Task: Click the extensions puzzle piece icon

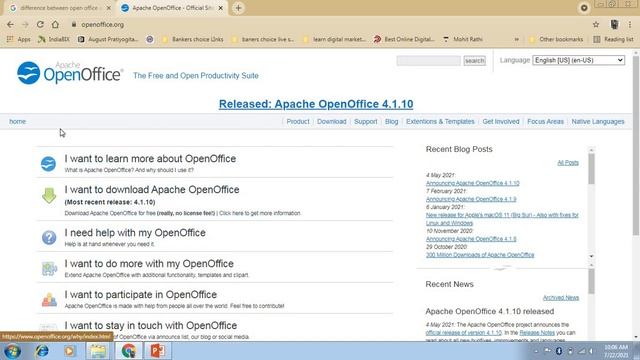Action: [x=49, y=268]
